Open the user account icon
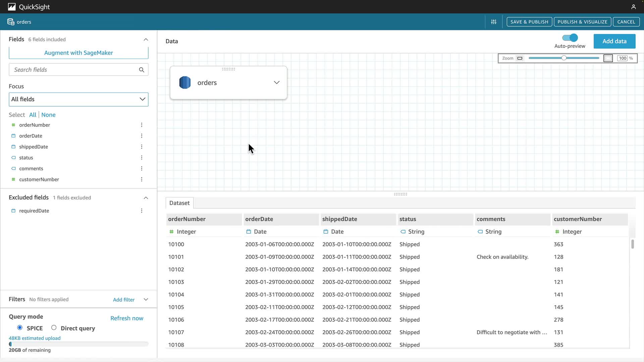Screen dimensions: 644x362 (x=633, y=7)
